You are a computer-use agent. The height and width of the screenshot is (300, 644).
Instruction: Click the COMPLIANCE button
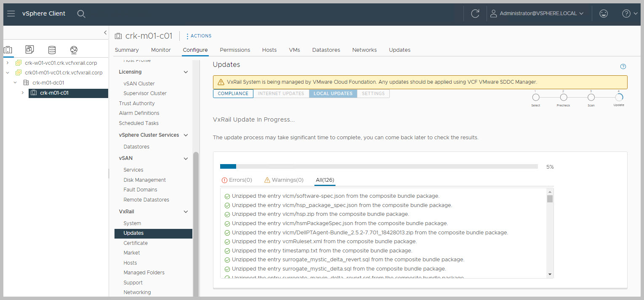pyautogui.click(x=233, y=93)
